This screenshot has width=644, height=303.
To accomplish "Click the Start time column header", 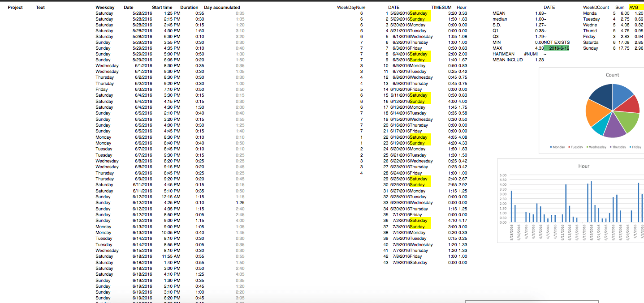I will click(x=162, y=8).
